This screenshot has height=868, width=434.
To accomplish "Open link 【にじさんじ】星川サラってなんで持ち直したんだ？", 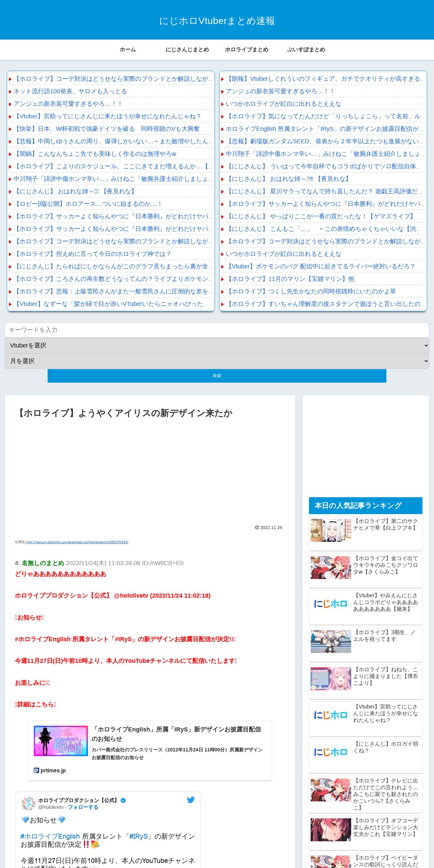I will [324, 191].
